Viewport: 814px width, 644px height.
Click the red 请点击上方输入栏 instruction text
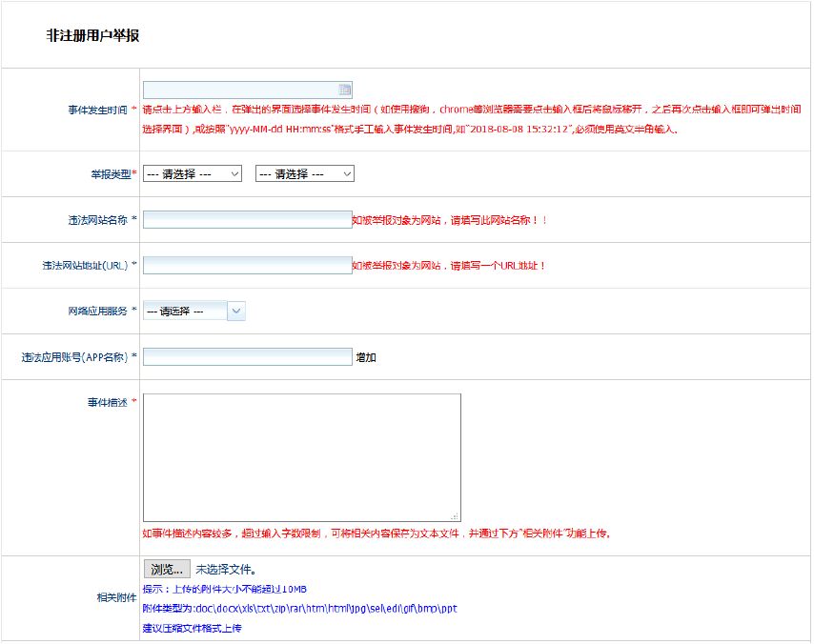point(472,119)
